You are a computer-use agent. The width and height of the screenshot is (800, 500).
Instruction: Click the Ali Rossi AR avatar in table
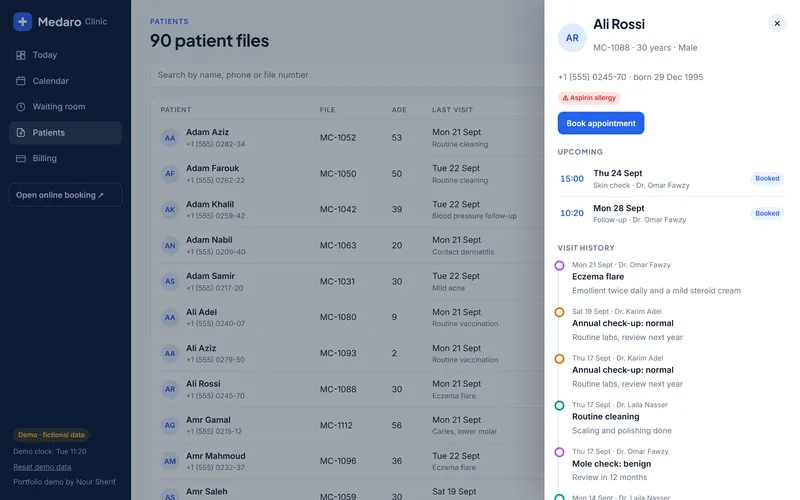pos(170,389)
